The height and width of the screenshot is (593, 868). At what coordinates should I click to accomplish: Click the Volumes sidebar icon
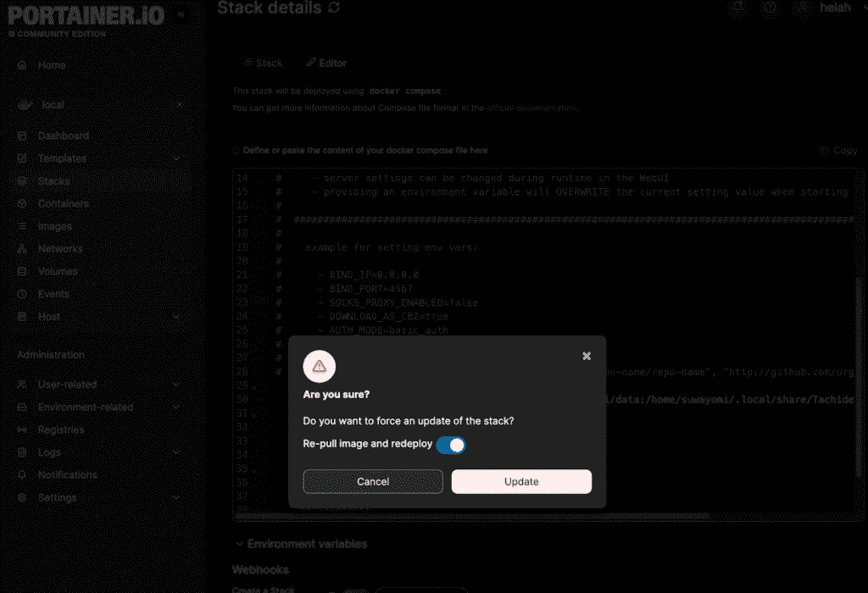coord(23,272)
